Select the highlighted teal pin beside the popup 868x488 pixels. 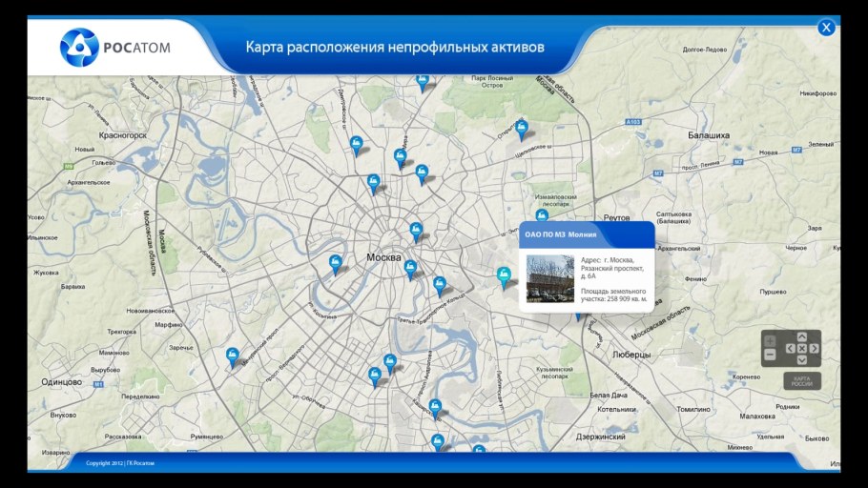point(504,276)
